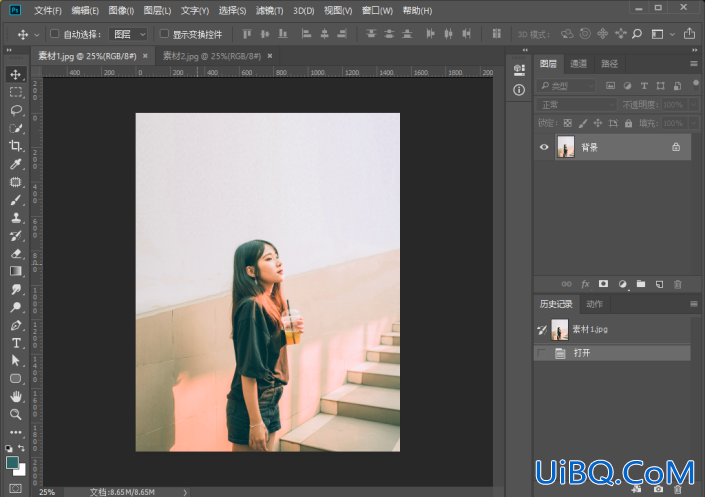Select the Dodge tool
Screen dimensions: 705x497
16,307
